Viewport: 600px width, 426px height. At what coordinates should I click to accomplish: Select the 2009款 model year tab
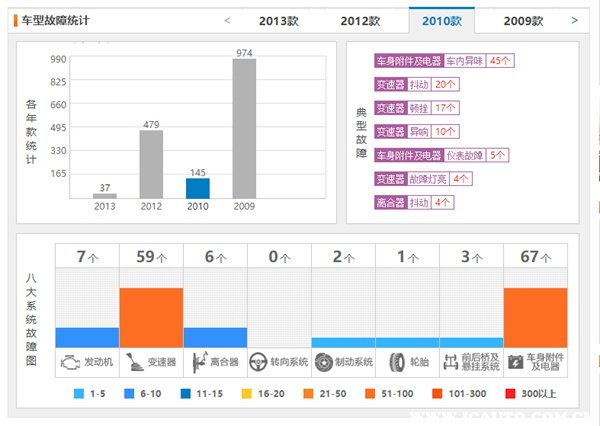point(524,20)
